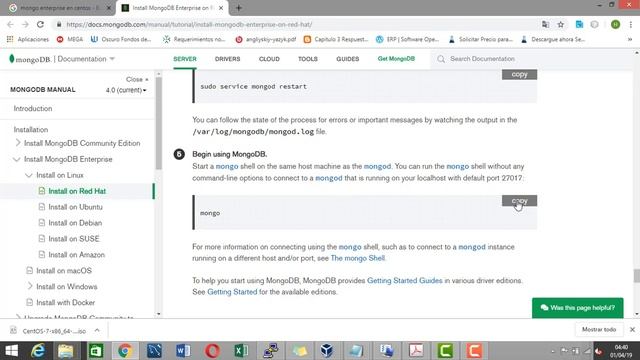The height and width of the screenshot is (360, 640).
Task: Open VirtualBox from the taskbar
Action: coord(327,351)
